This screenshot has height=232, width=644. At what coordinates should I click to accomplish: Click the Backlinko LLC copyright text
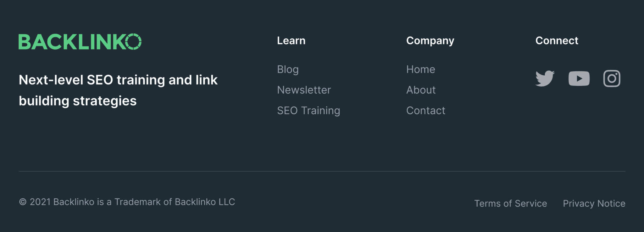[x=127, y=202]
